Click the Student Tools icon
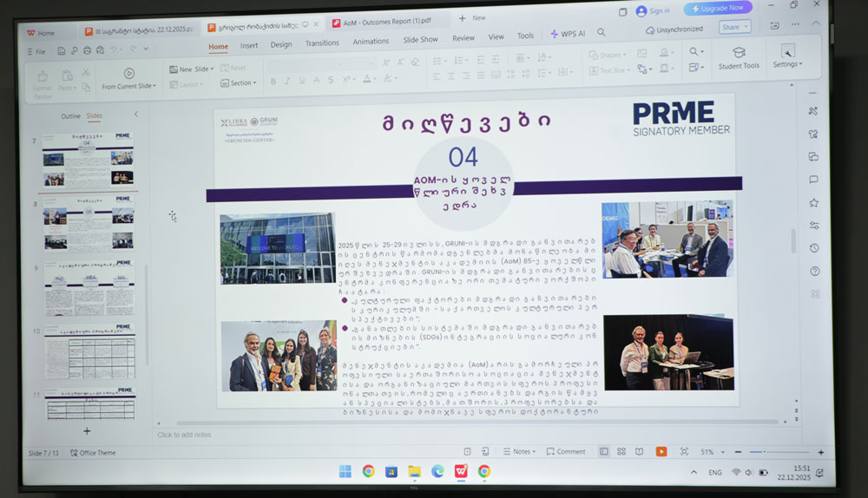Screen dimensions: 868x498 (x=738, y=54)
